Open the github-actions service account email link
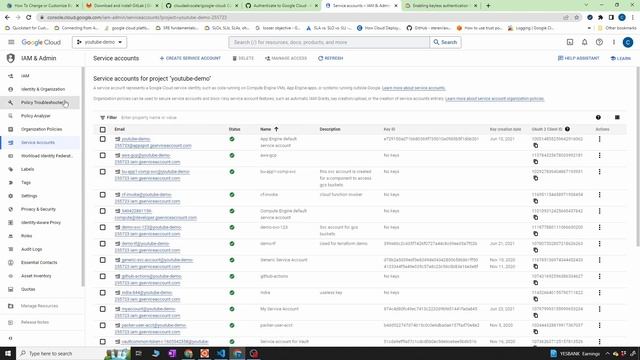This screenshot has width=640, height=360. coord(148,280)
